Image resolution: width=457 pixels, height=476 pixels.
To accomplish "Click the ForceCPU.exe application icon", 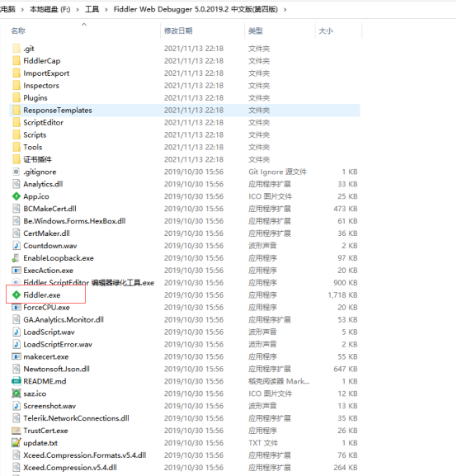I will pos(16,307).
